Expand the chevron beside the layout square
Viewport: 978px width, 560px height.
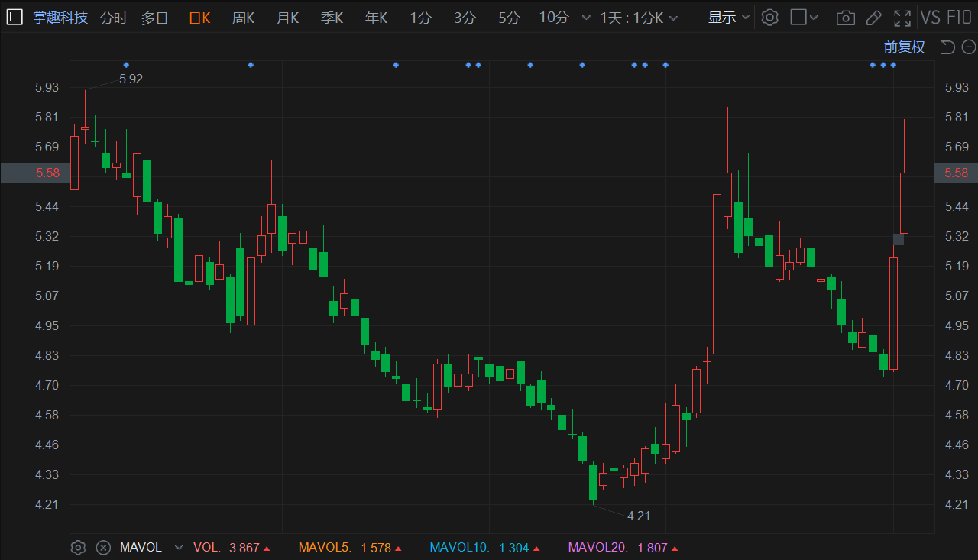(814, 18)
